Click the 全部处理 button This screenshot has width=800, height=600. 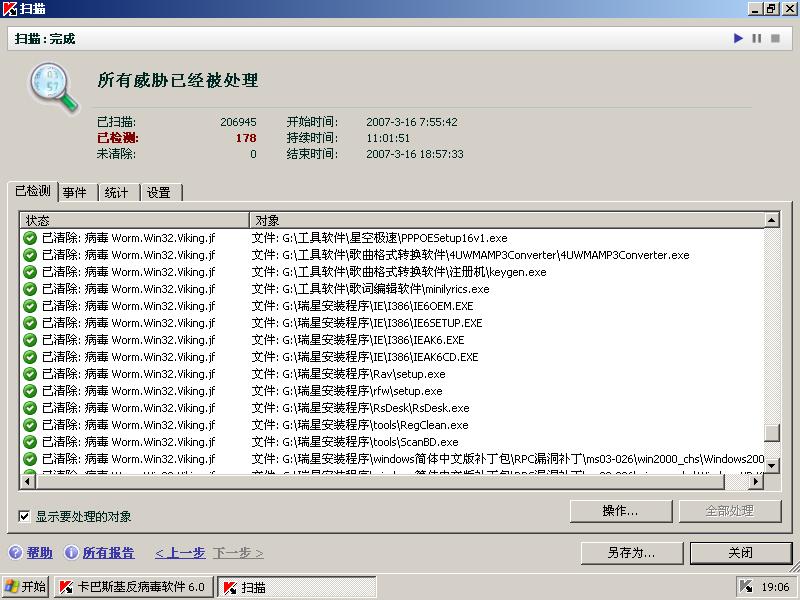[730, 511]
